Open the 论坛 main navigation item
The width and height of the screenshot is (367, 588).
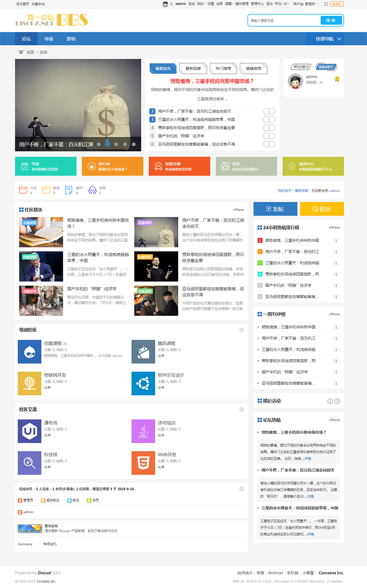pyautogui.click(x=26, y=39)
